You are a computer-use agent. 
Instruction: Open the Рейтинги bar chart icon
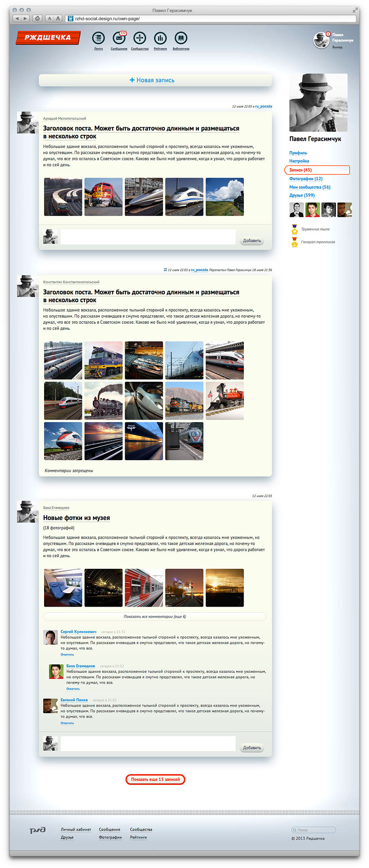[x=160, y=39]
